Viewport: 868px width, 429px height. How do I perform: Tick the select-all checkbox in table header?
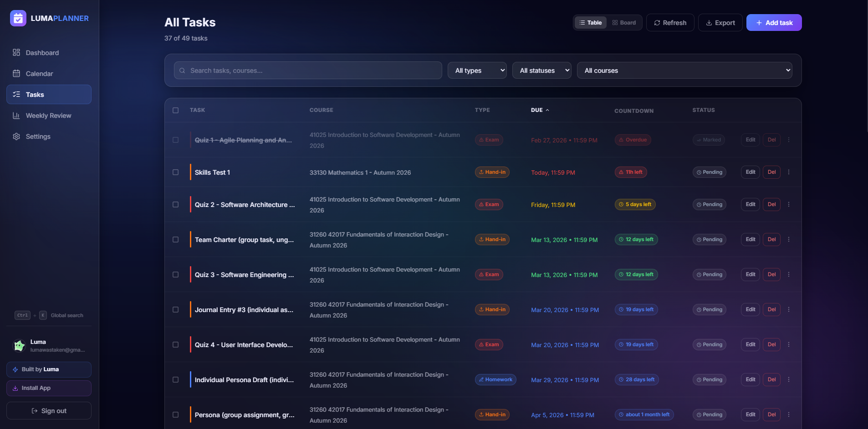(x=176, y=110)
